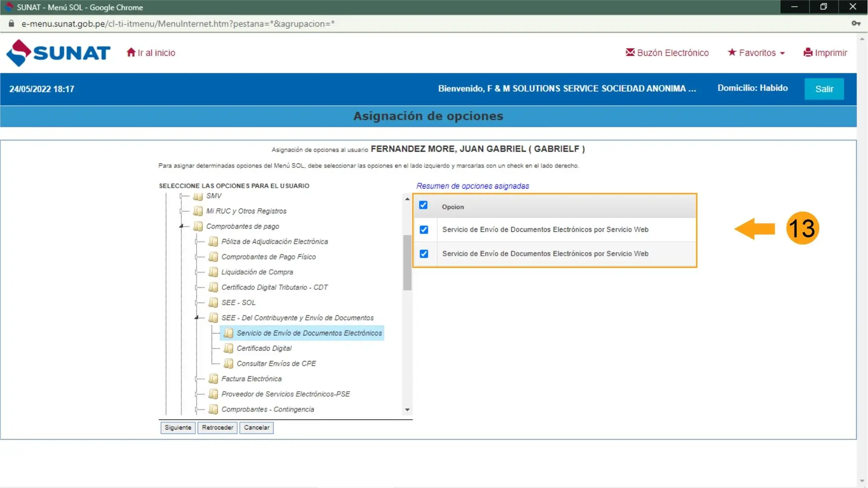This screenshot has height=488, width=868.
Task: Click the Certificado Digital Tributario - CDT label
Action: [x=274, y=287]
